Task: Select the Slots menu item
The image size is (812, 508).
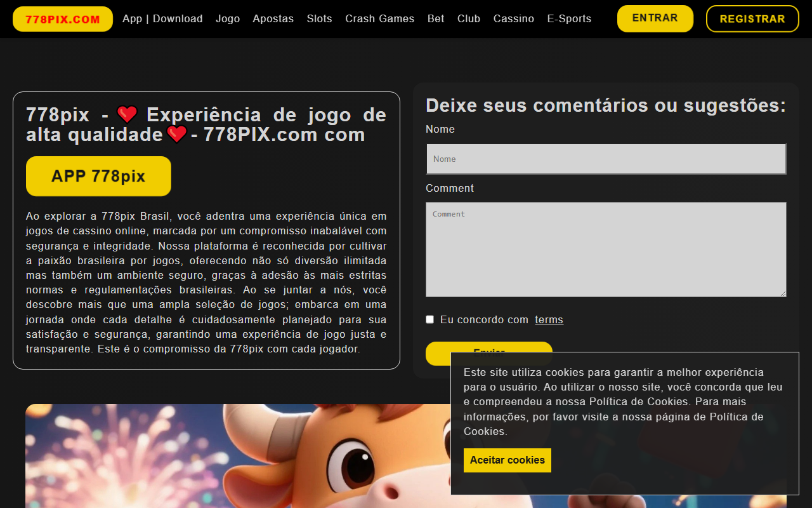Action: pos(320,19)
